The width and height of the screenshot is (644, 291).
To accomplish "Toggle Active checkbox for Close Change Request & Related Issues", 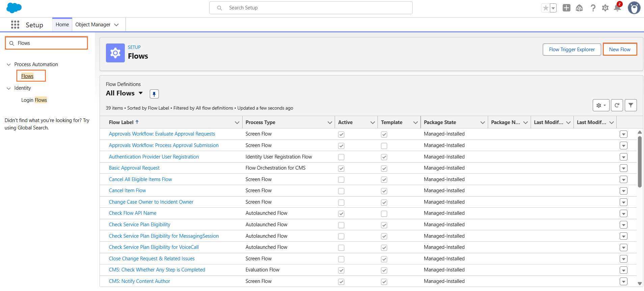I will (x=341, y=259).
